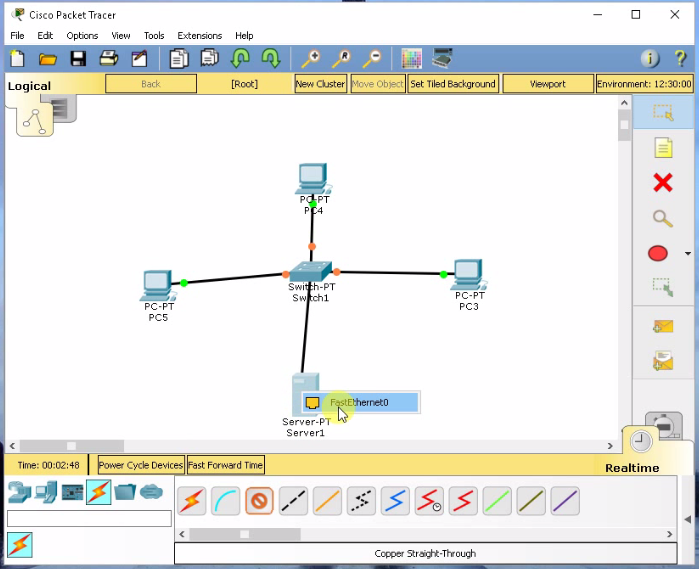The image size is (699, 569).
Task: Select the Connections lightning category
Action: pos(99,492)
